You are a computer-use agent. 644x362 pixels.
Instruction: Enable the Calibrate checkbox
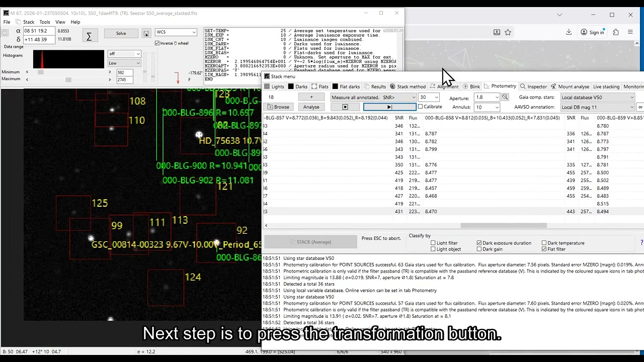click(x=421, y=107)
